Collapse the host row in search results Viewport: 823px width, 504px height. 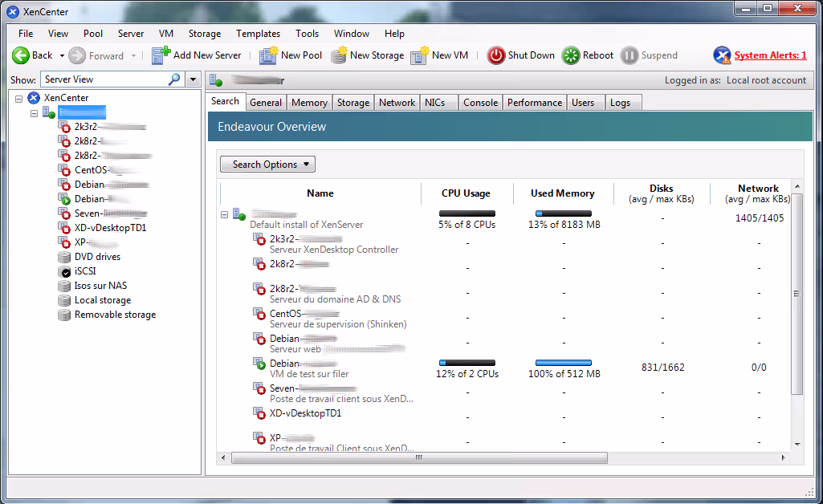click(x=225, y=214)
